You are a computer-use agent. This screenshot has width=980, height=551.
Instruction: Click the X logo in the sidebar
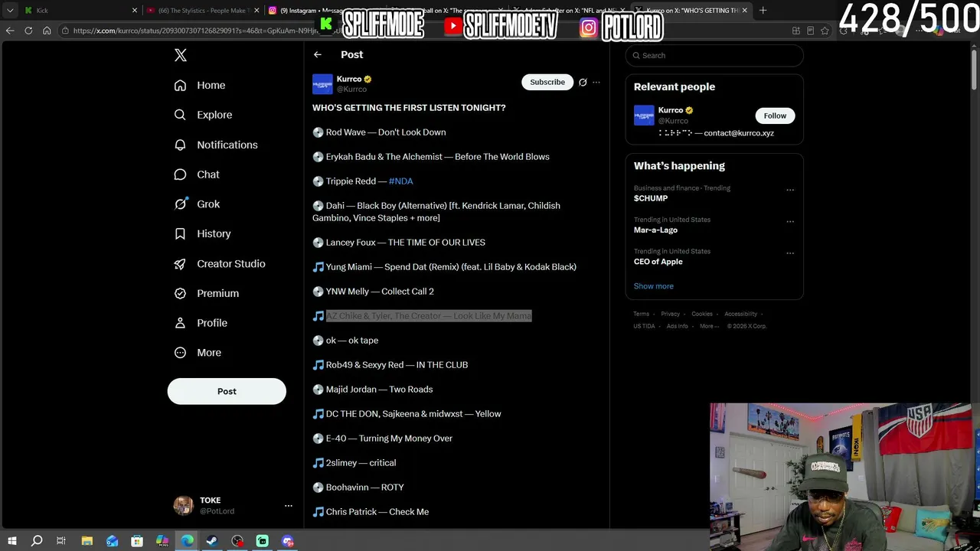tap(181, 55)
